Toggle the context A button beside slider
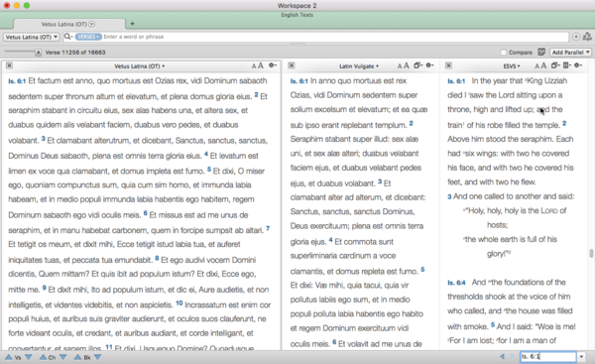The image size is (595, 364). [x=38, y=53]
